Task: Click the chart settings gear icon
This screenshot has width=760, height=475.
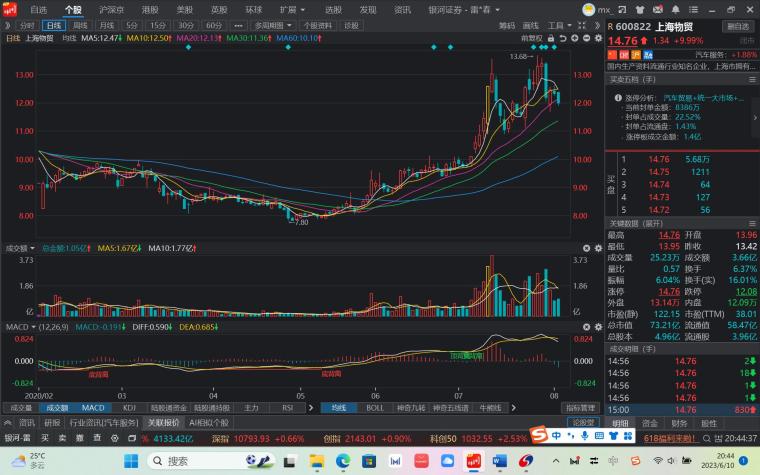Action: pyautogui.click(x=597, y=37)
